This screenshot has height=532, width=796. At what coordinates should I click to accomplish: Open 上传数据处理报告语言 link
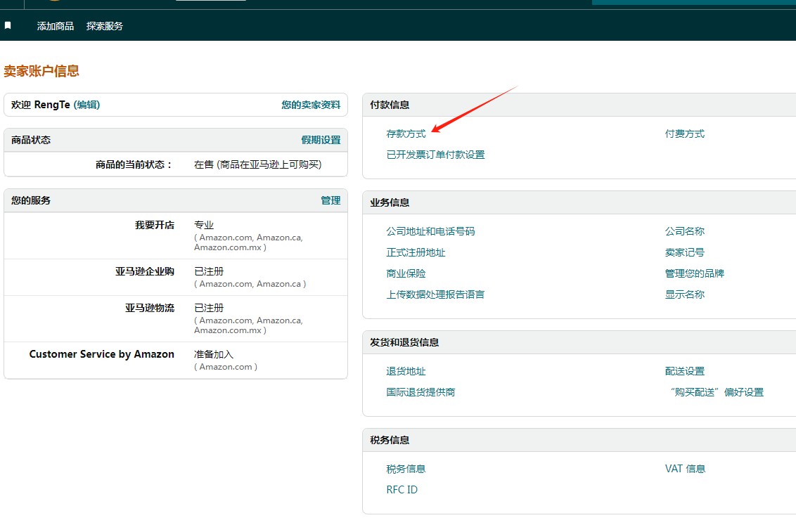pyautogui.click(x=435, y=294)
